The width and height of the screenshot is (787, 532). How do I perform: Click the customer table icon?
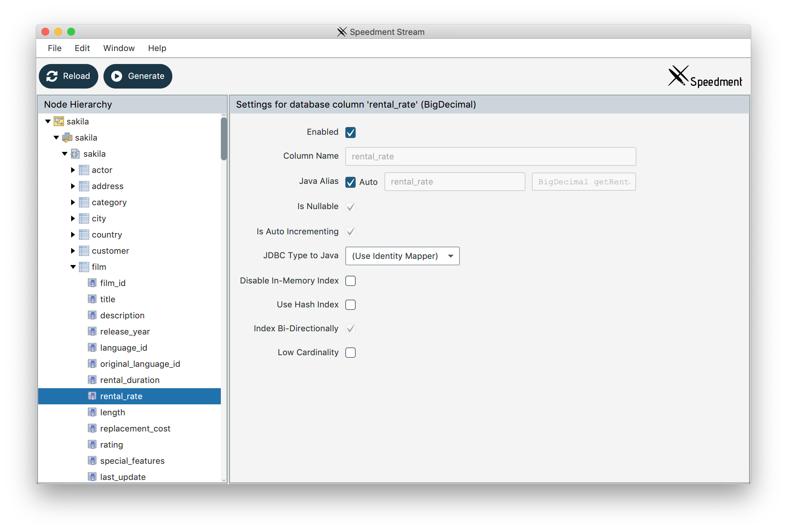click(x=84, y=251)
